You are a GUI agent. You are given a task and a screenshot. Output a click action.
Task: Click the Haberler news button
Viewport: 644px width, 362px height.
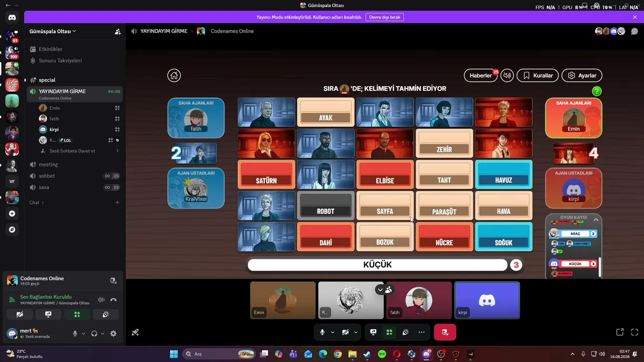[x=480, y=75]
